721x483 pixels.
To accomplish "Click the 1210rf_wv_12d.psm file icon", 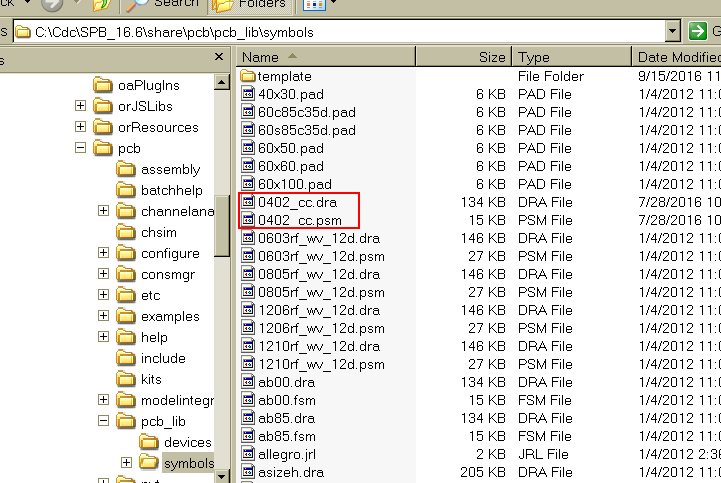I will pyautogui.click(x=248, y=364).
